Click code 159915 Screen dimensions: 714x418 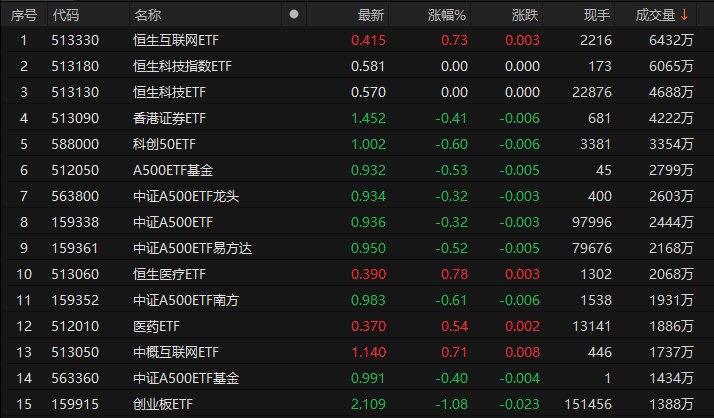tap(75, 404)
